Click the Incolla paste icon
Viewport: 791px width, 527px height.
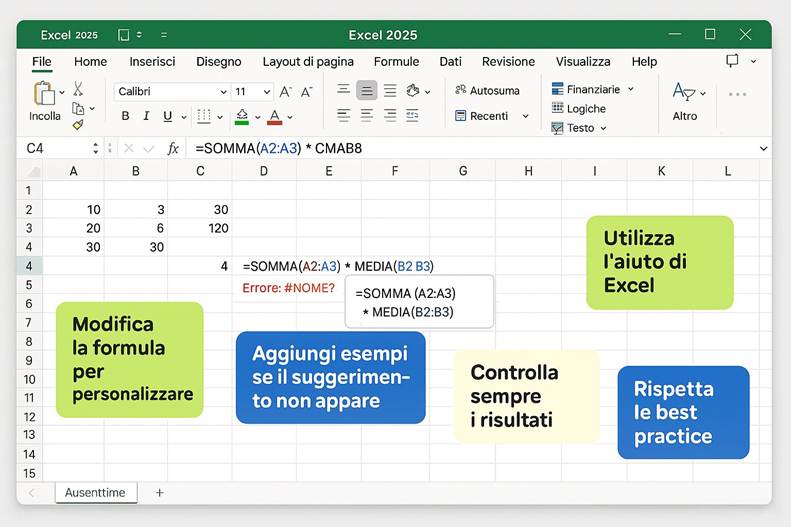point(44,93)
